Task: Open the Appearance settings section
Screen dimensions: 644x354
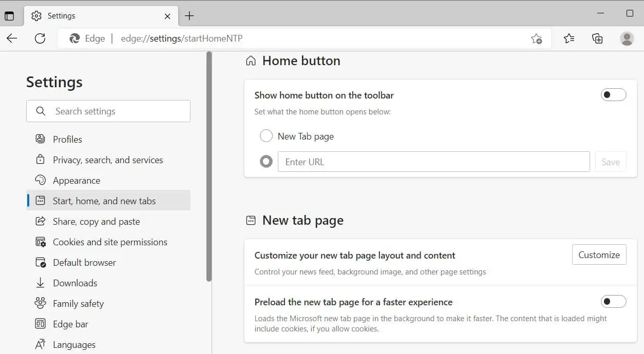Action: (77, 181)
